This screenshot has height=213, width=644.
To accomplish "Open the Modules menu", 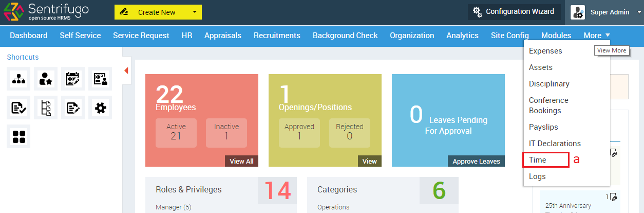I will (x=556, y=35).
